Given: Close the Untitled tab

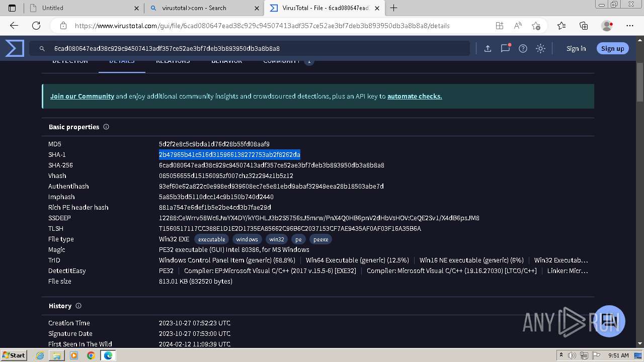Looking at the screenshot, I should pyautogui.click(x=137, y=8).
